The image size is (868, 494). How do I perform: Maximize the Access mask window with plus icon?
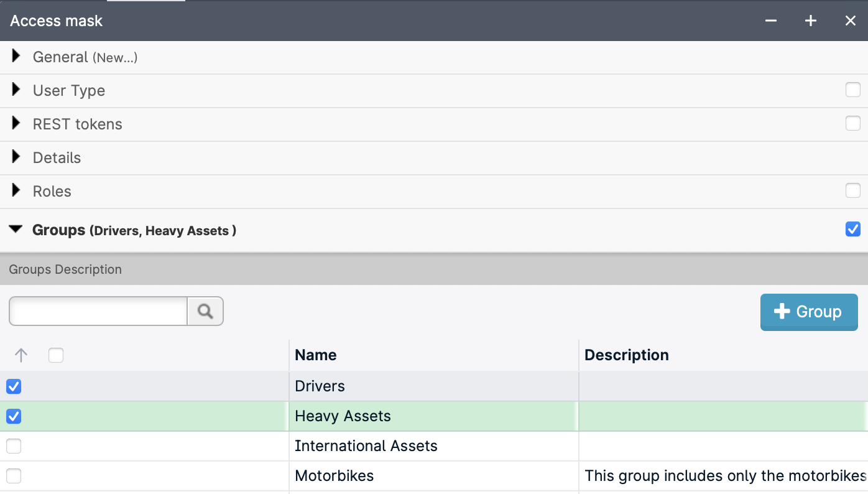tap(811, 21)
